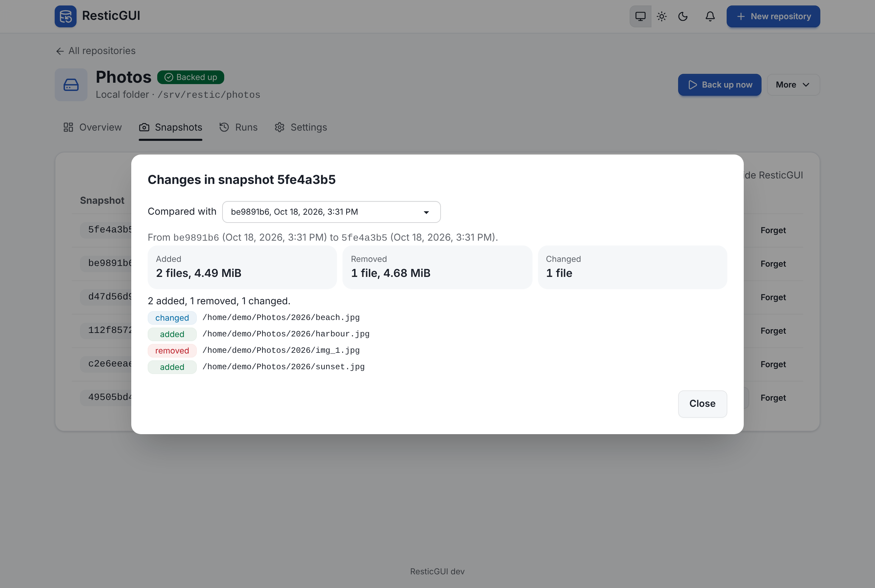Viewport: 875px width, 588px height.
Task: Open the Snapshots tab
Action: tap(171, 127)
